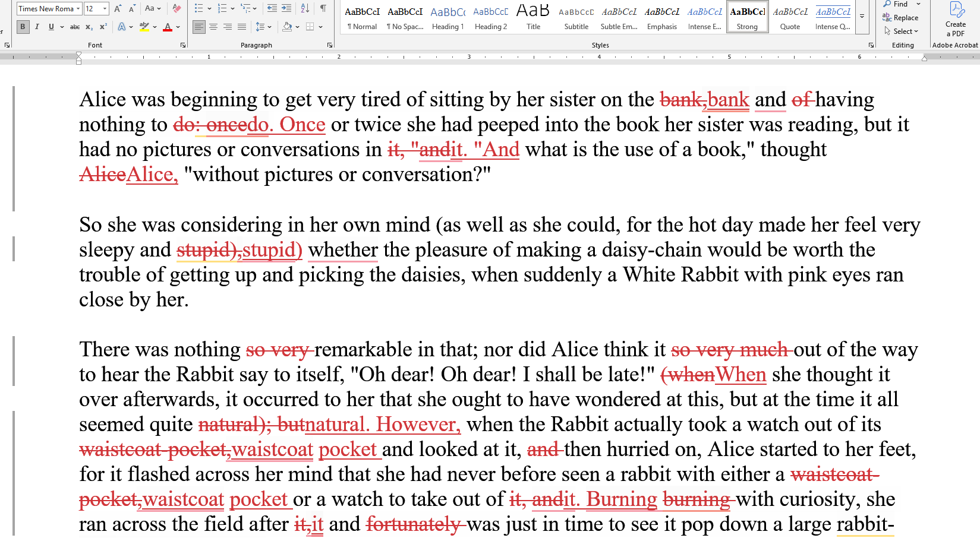The width and height of the screenshot is (980, 538).
Task: Apply the yellow text highlight color
Action: coord(144,27)
